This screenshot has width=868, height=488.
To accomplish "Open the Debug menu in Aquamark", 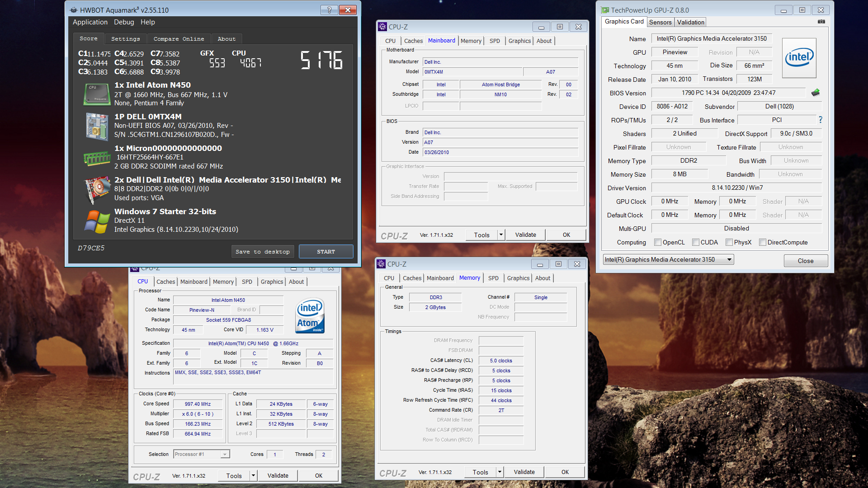I will point(124,22).
